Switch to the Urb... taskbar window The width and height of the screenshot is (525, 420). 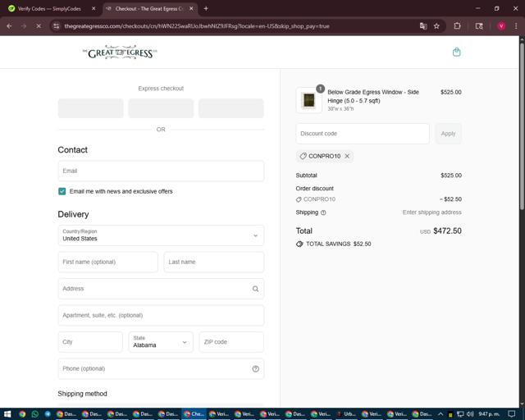point(346,414)
